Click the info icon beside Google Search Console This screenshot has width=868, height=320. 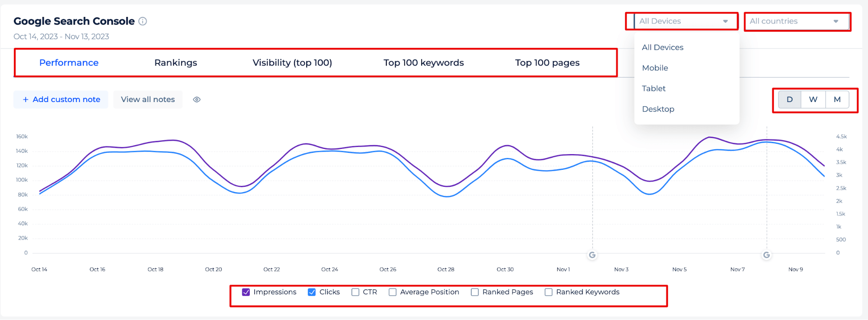[x=142, y=21]
